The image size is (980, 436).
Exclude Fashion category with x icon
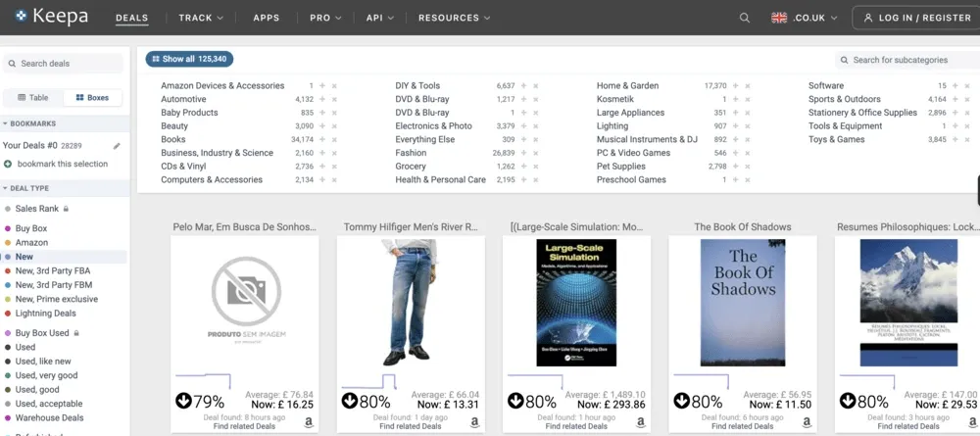(x=536, y=153)
